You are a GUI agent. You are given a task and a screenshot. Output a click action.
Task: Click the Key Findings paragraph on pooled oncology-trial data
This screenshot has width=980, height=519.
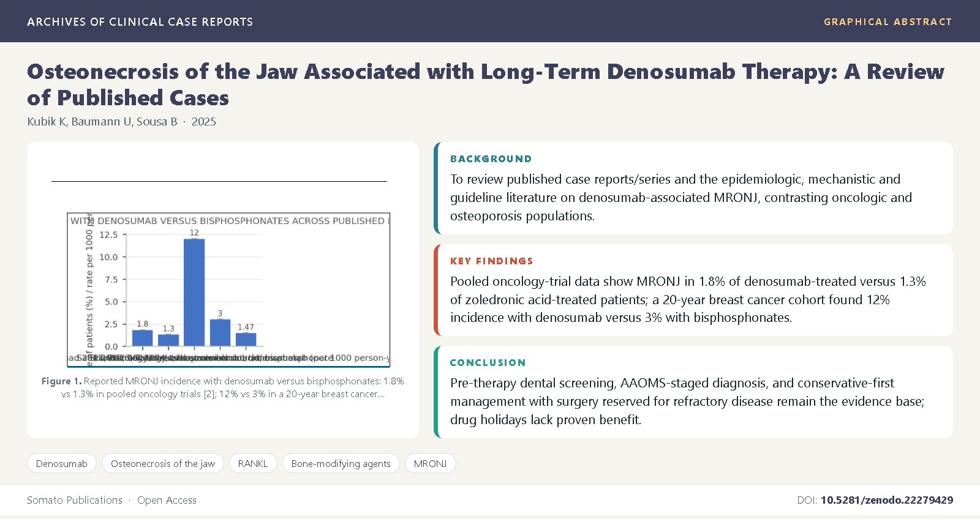point(688,299)
